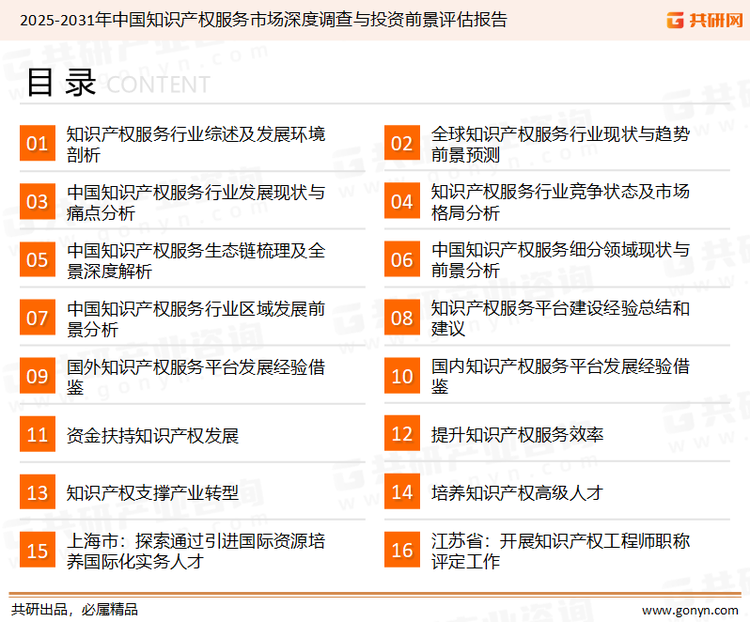The height and width of the screenshot is (622, 750).
Task: Open chapter 培养知识产权高级人才
Action: (517, 493)
